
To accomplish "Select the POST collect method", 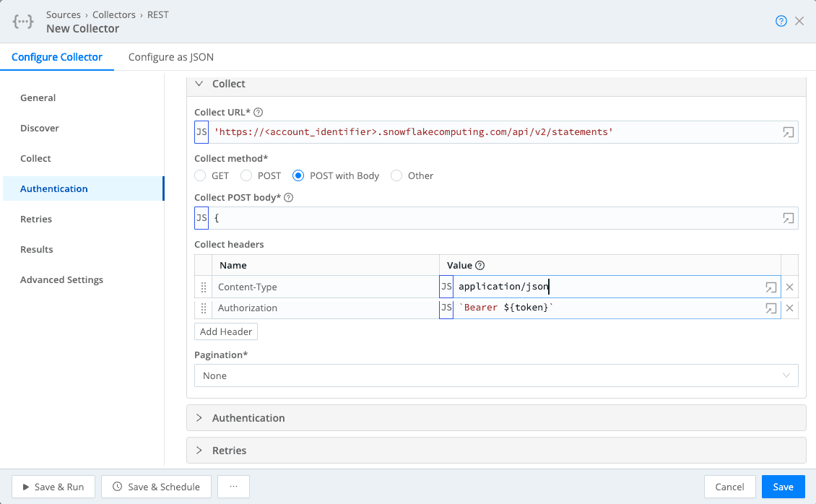I will point(246,175).
